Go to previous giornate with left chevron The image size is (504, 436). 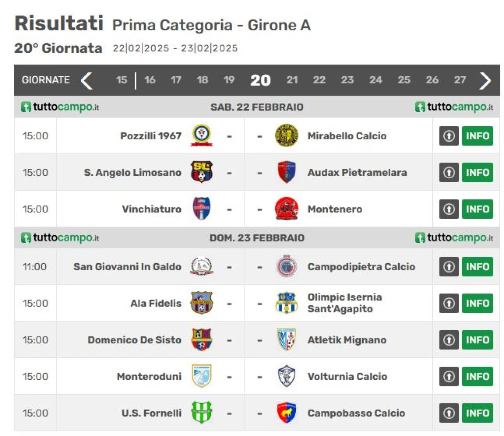(x=87, y=80)
